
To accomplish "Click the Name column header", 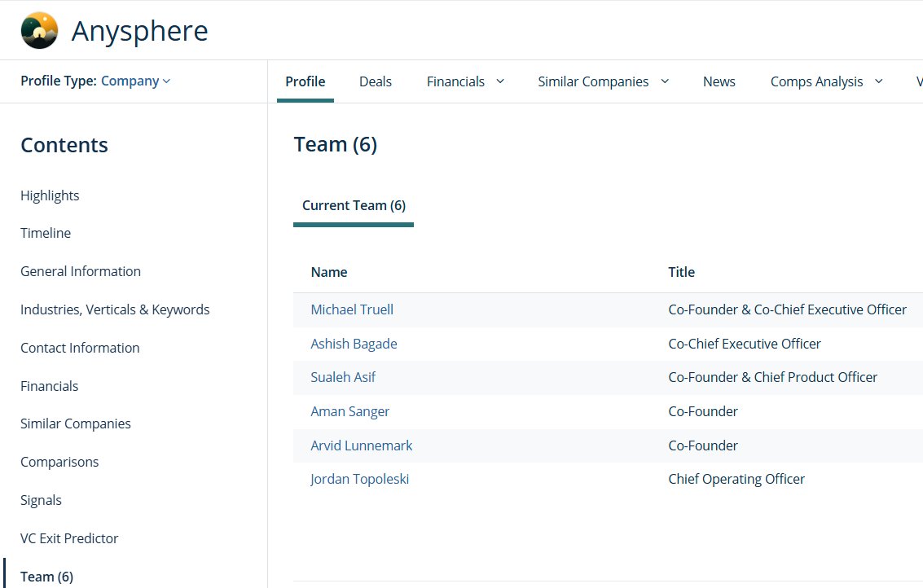I will (329, 272).
